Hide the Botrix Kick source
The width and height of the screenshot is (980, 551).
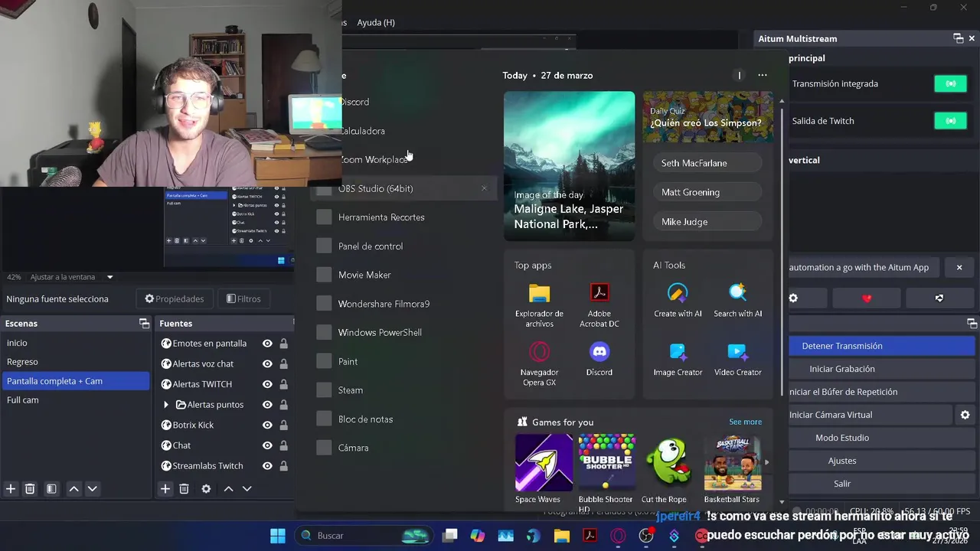point(267,425)
